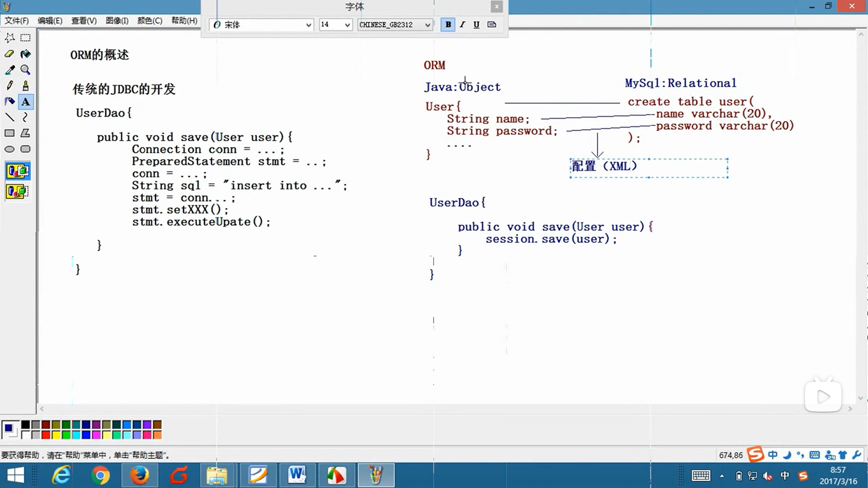
Task: Pick the red color swatch in palette
Action: click(x=46, y=435)
